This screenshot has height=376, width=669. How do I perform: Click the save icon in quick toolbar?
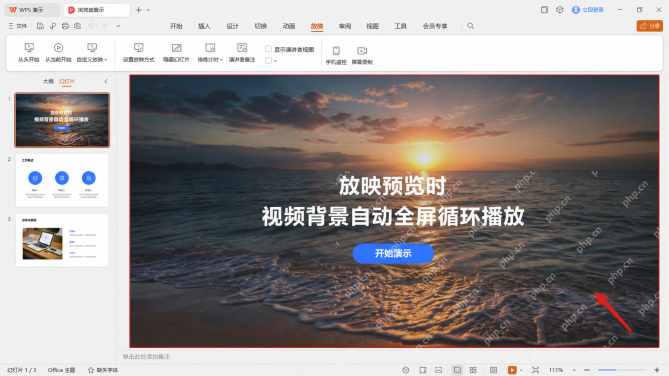click(40, 26)
